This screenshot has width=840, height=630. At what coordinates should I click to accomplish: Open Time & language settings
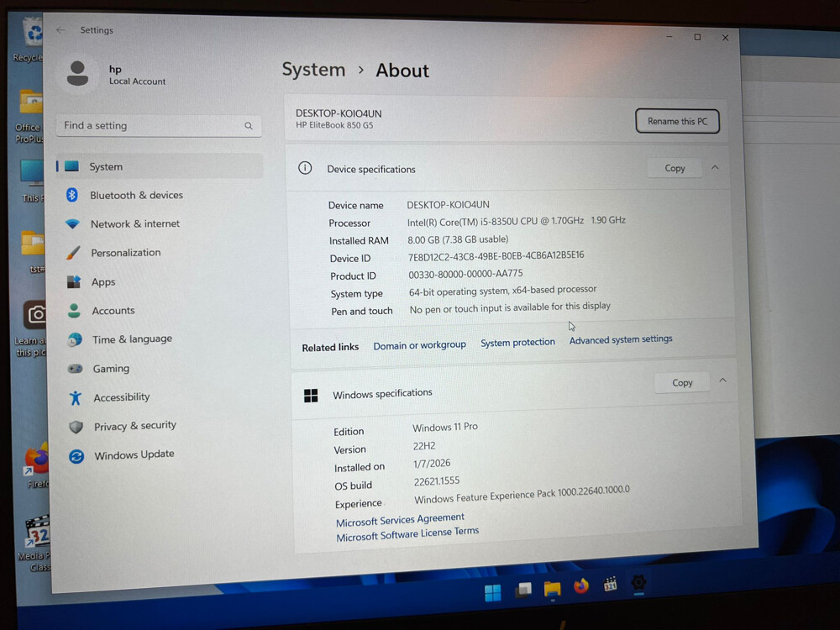[x=132, y=339]
